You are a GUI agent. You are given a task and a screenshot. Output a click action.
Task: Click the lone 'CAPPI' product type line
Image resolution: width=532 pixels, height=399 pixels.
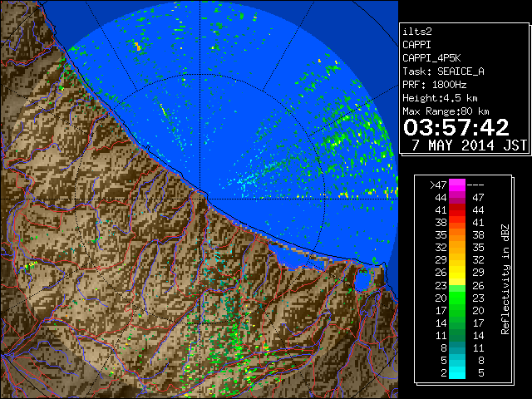[416, 45]
